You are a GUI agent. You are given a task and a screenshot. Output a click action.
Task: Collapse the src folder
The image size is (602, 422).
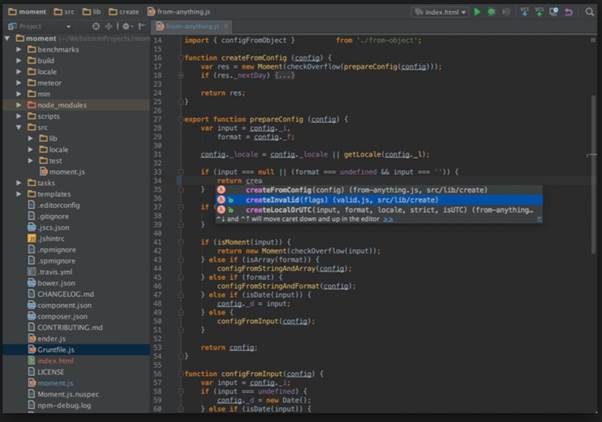point(18,127)
